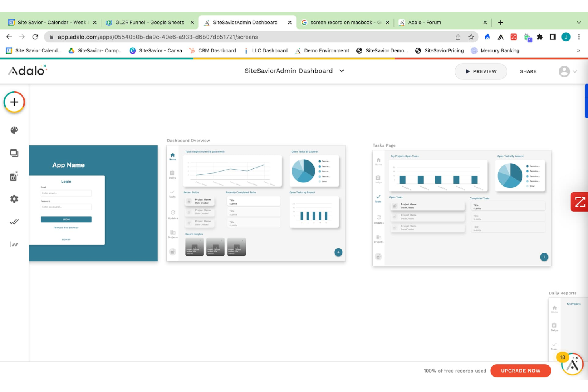
Task: Expand the tab list chevron near new tab
Action: 578,22
